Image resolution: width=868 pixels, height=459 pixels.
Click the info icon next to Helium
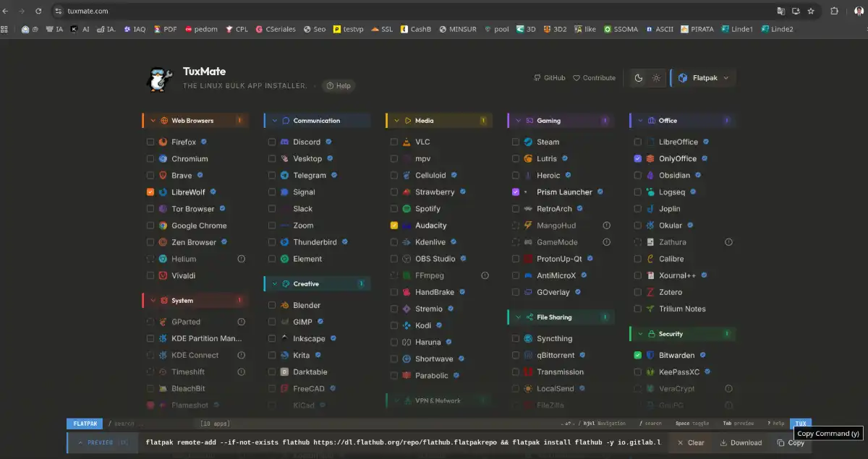242,259
